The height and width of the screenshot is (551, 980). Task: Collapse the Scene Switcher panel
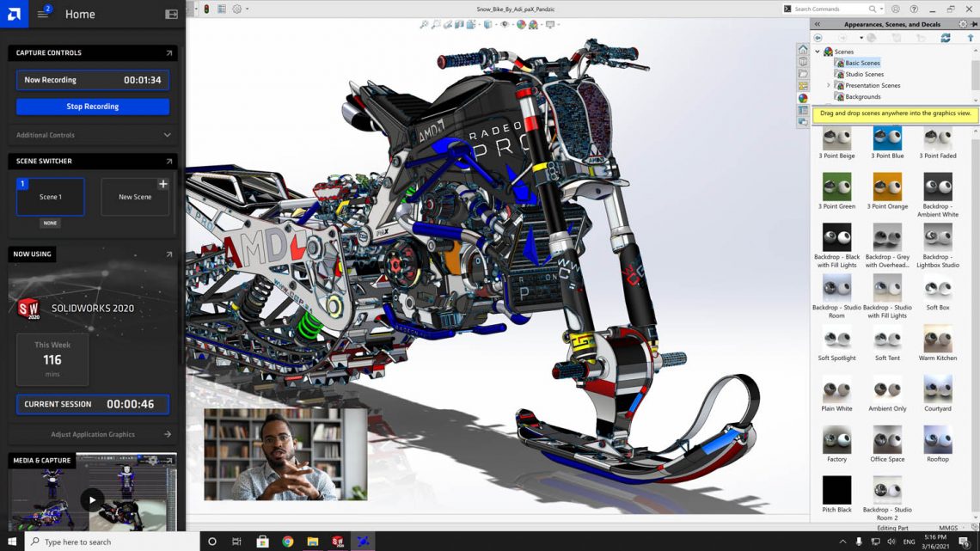(169, 161)
